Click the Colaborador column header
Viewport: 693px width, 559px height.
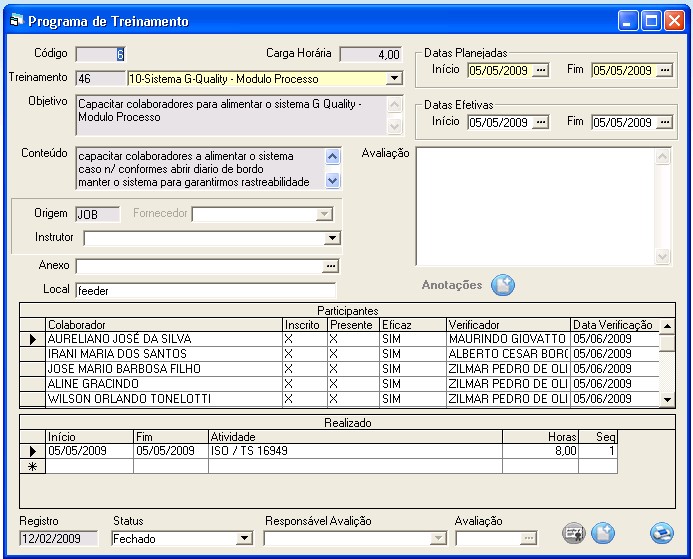(164, 325)
